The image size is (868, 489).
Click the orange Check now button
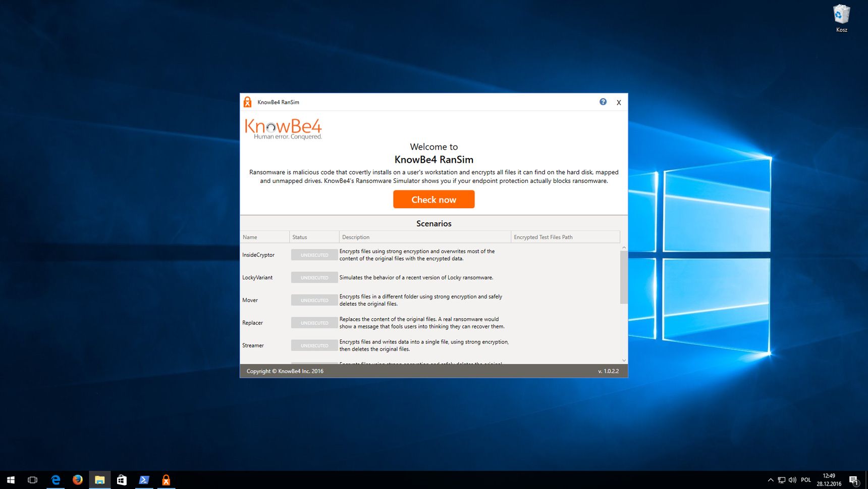[433, 200]
